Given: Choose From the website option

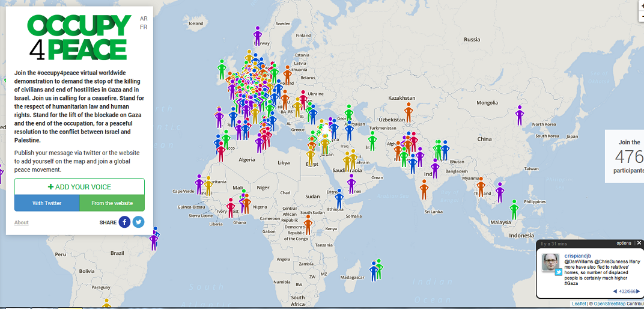Looking at the screenshot, I should [112, 203].
